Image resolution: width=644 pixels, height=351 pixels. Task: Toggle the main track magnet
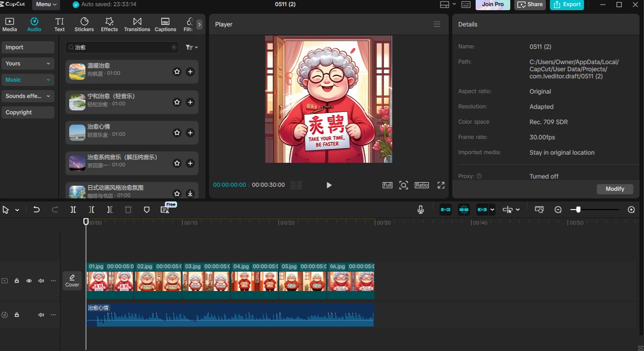[x=446, y=210]
